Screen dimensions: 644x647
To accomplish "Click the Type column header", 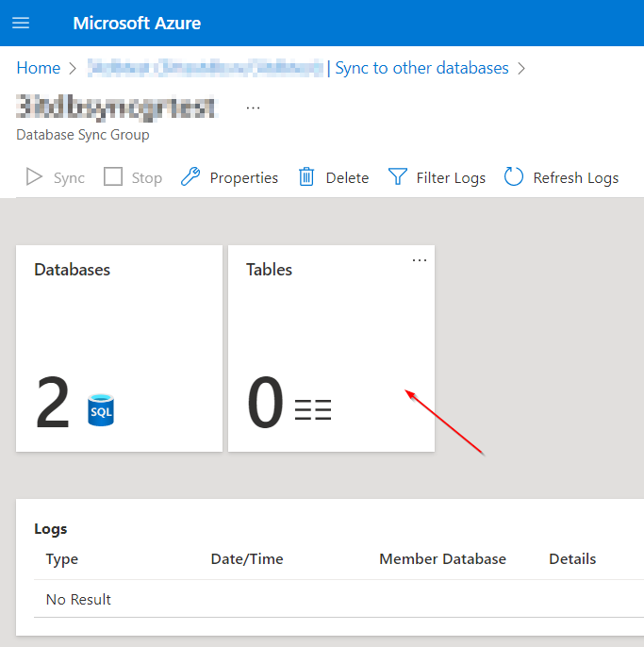I will click(x=62, y=559).
